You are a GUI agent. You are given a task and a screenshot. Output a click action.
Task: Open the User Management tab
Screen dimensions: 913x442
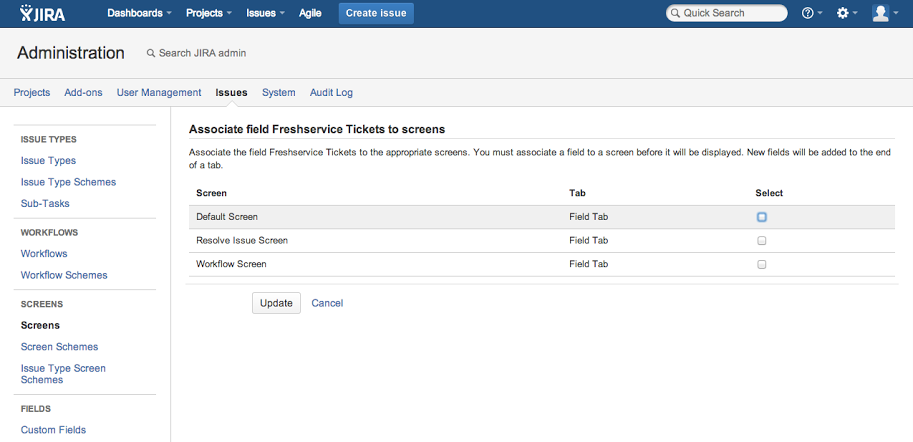159,93
